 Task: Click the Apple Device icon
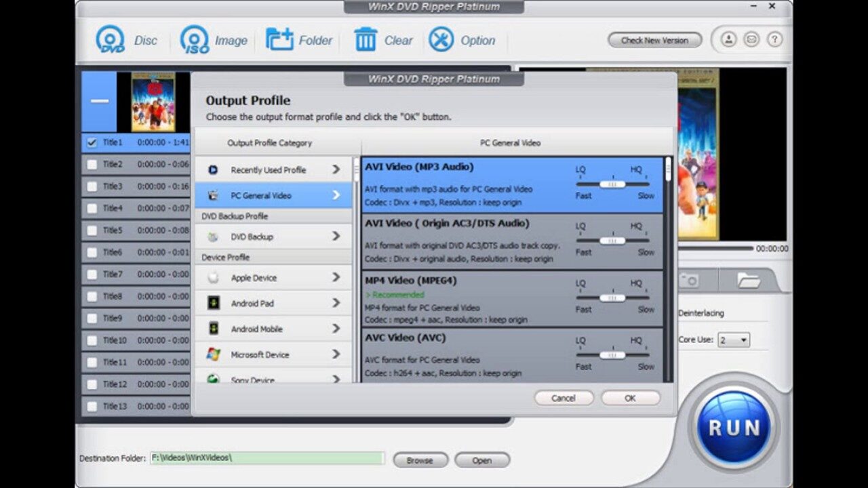tap(213, 278)
